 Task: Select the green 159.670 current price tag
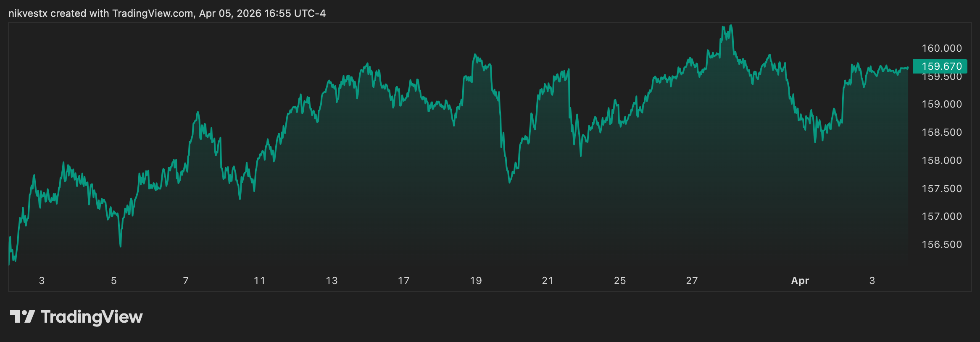pos(941,66)
